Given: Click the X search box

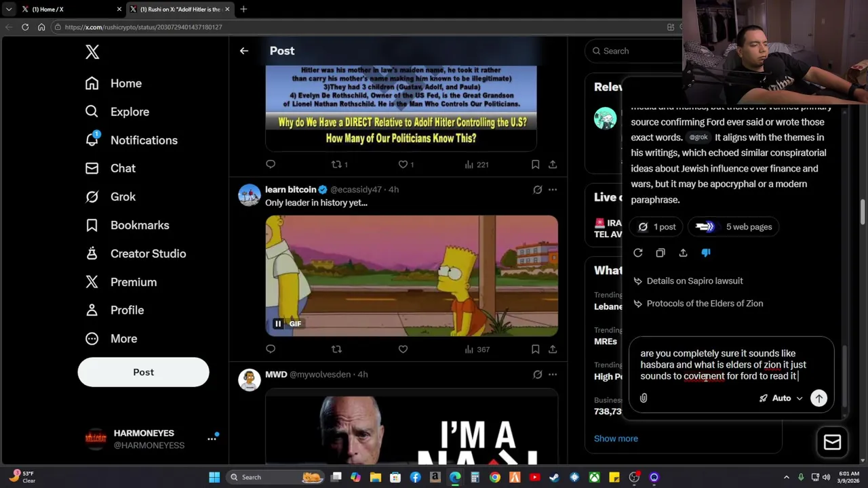Looking at the screenshot, I should (634, 51).
